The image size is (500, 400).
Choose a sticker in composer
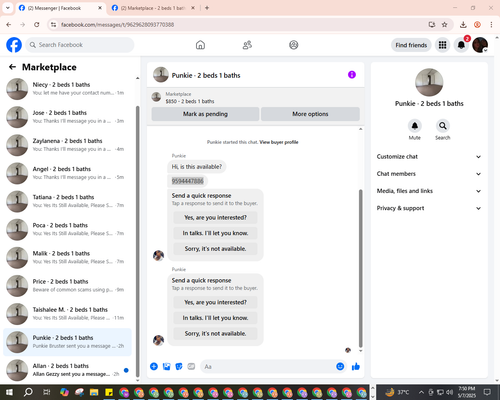tap(179, 367)
